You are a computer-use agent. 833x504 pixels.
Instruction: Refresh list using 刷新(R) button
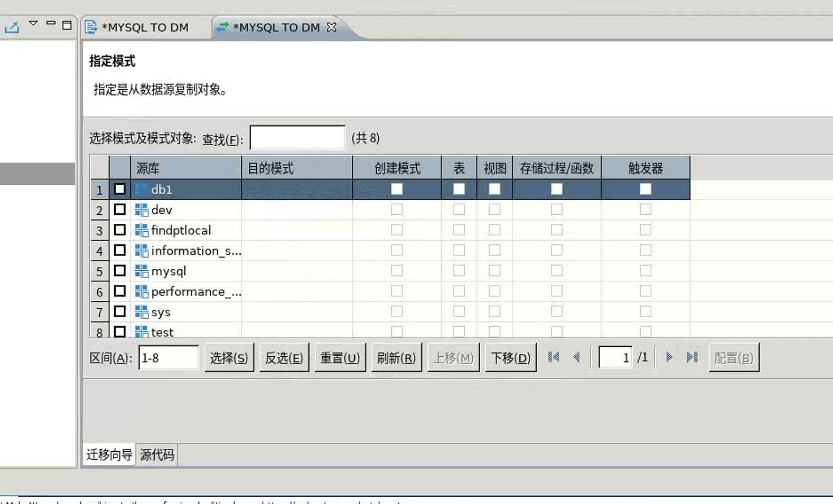[397, 358]
